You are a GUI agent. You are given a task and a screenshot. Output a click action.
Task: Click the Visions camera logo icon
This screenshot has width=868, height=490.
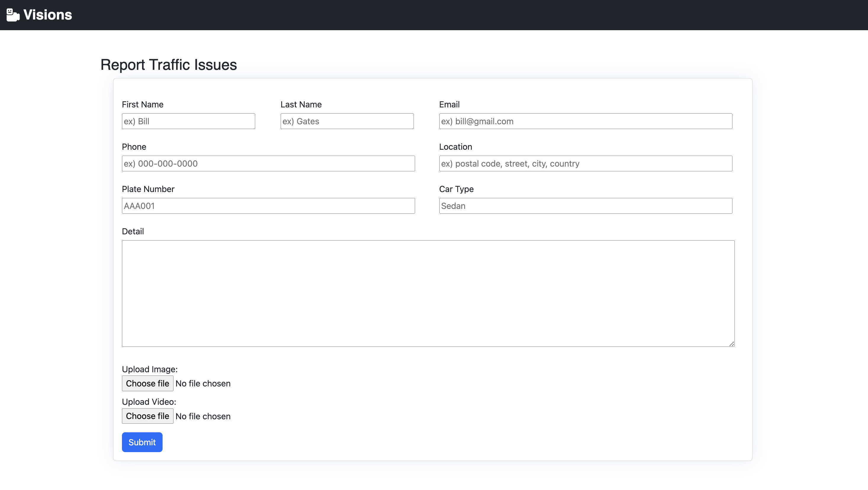point(13,15)
